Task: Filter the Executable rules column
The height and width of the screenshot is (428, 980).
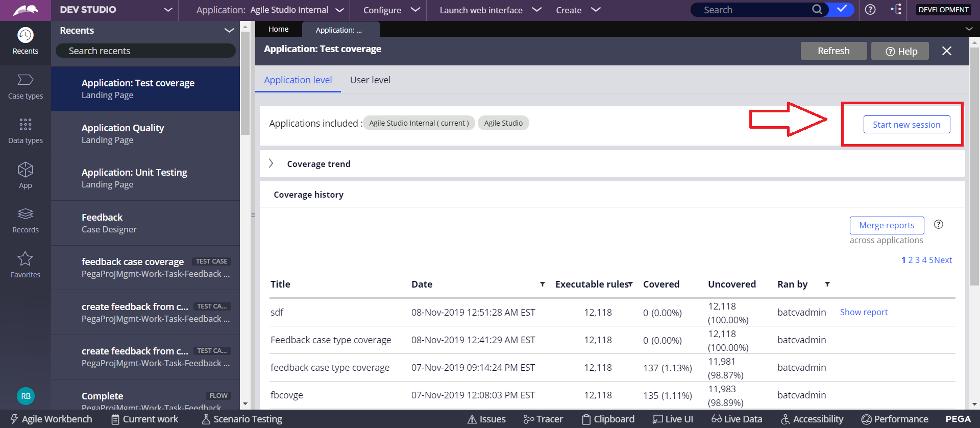Action: pos(630,284)
